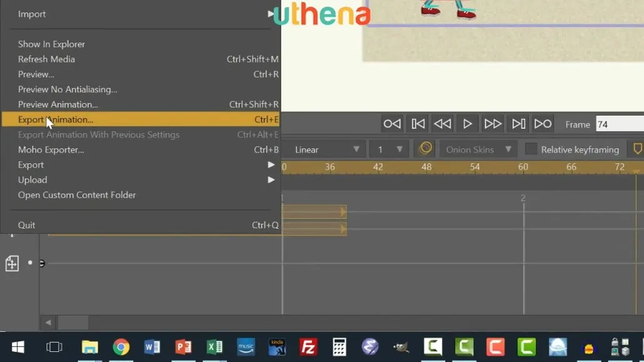Click the translate channel icon in timeline

pos(12,263)
